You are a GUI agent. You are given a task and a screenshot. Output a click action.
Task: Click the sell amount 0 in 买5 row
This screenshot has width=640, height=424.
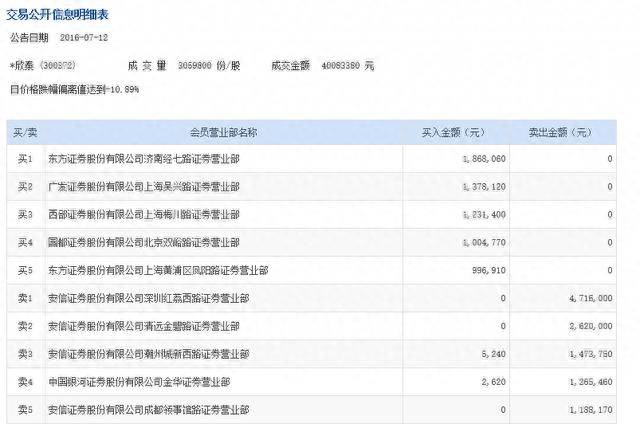click(x=610, y=271)
